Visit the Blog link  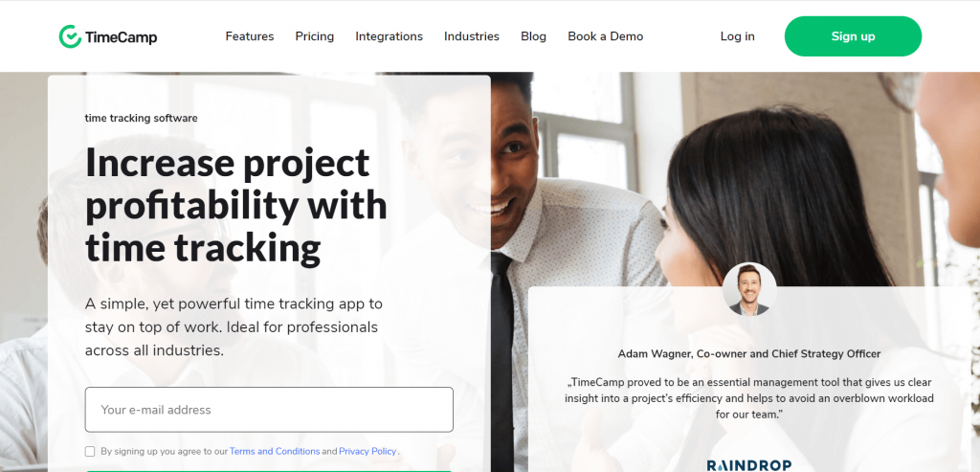pos(533,36)
